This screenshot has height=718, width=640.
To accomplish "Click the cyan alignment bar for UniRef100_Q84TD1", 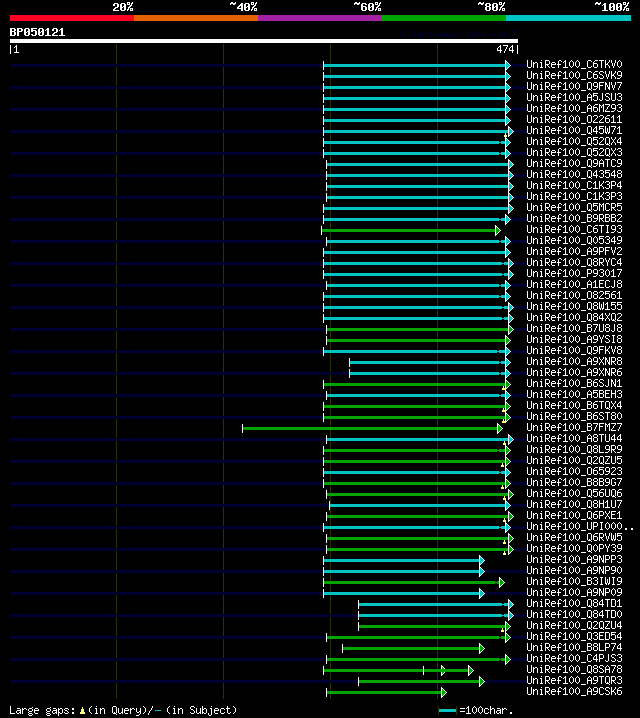I will pos(436,604).
